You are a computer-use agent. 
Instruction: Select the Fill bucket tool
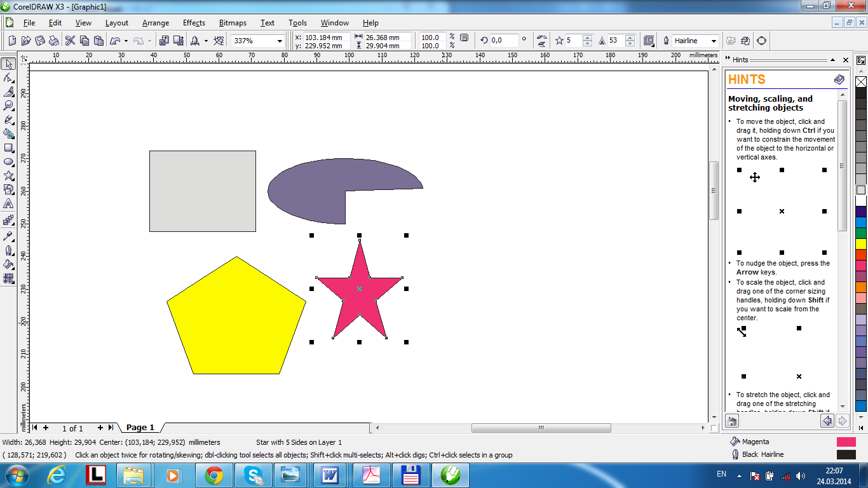click(8, 264)
